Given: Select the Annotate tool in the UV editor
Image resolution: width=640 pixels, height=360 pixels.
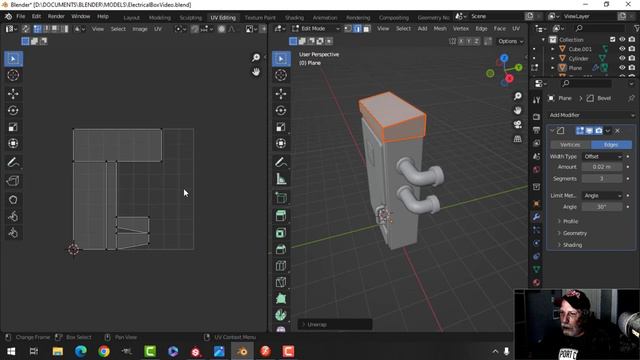Looking at the screenshot, I should point(13,162).
